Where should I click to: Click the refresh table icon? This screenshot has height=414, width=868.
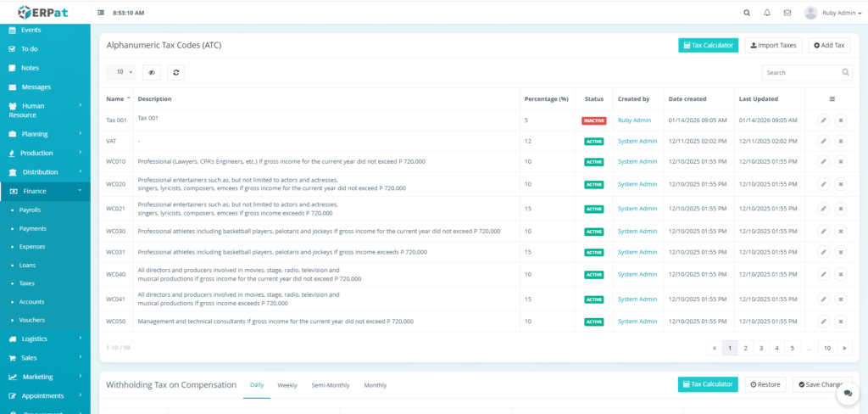(175, 73)
